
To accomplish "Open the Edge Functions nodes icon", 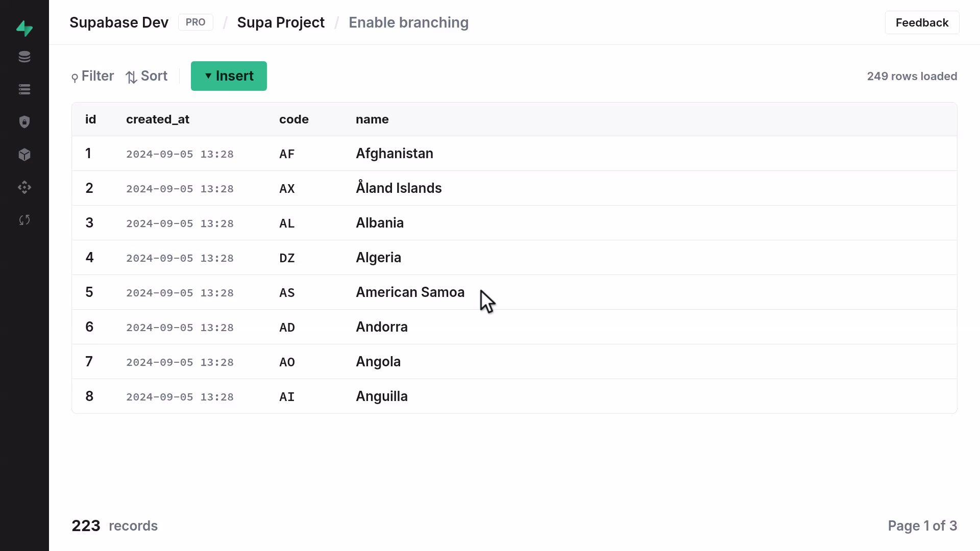I will coord(24,187).
